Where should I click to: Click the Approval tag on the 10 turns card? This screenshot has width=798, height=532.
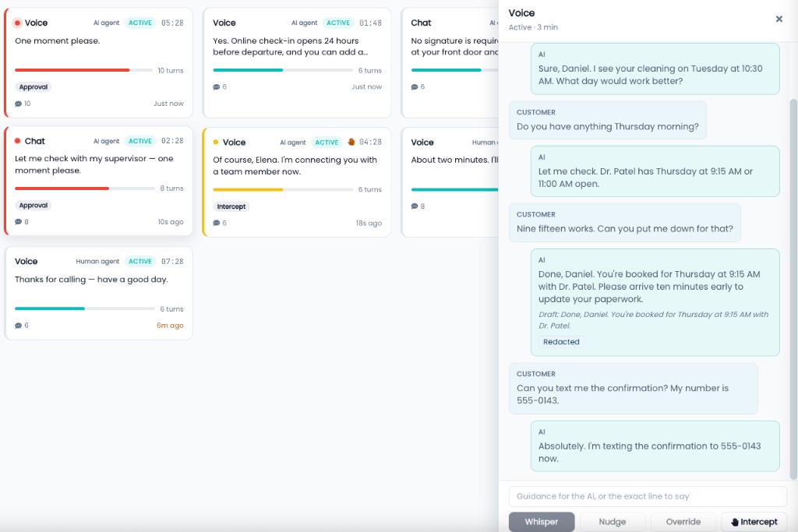(33, 87)
